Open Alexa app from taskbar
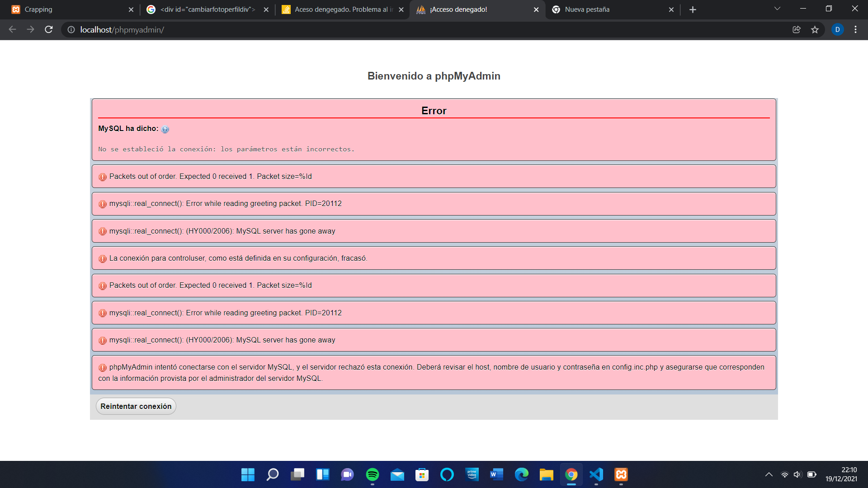 [x=447, y=474]
